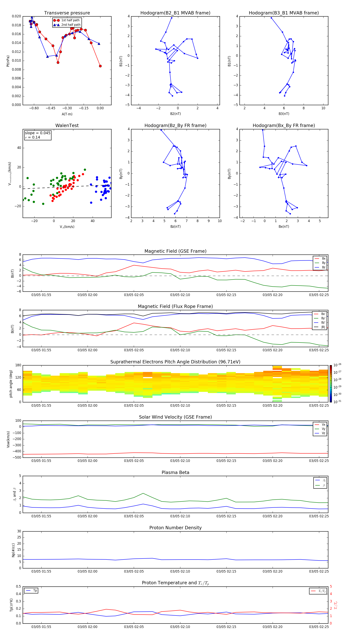The width and height of the screenshot is (351, 644).
Task: Click 'Solar Wind Velocity (GSE Frame)' title
Action: coord(175,417)
